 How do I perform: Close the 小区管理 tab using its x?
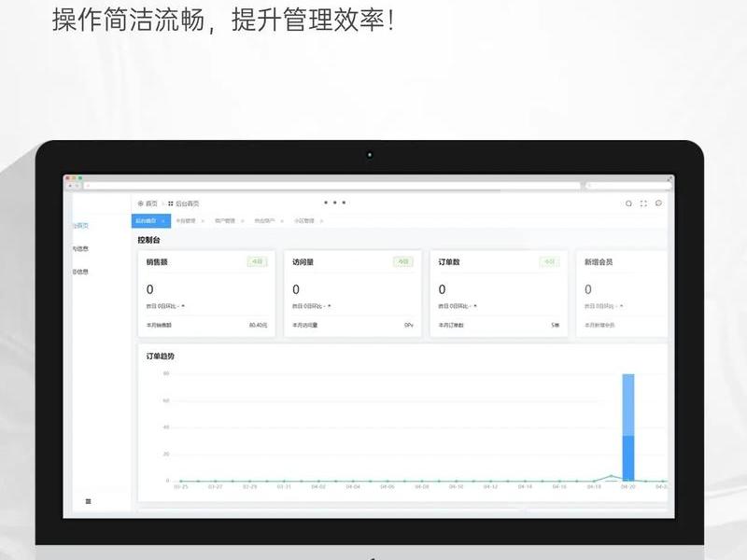click(x=321, y=221)
